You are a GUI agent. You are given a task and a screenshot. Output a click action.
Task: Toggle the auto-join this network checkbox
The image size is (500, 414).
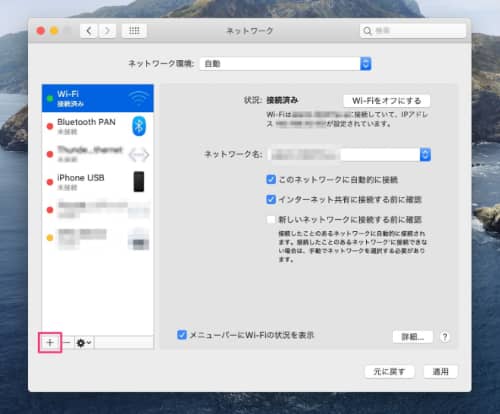click(x=271, y=180)
